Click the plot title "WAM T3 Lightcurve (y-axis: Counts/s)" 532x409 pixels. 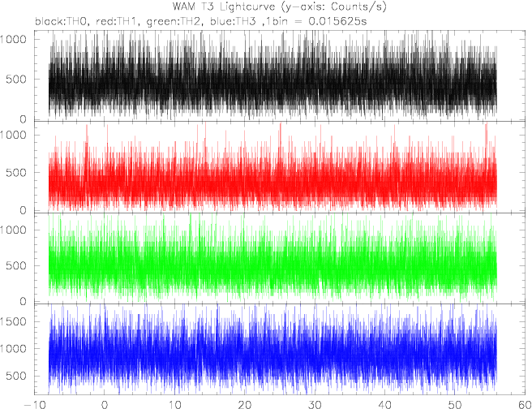pyautogui.click(x=279, y=6)
